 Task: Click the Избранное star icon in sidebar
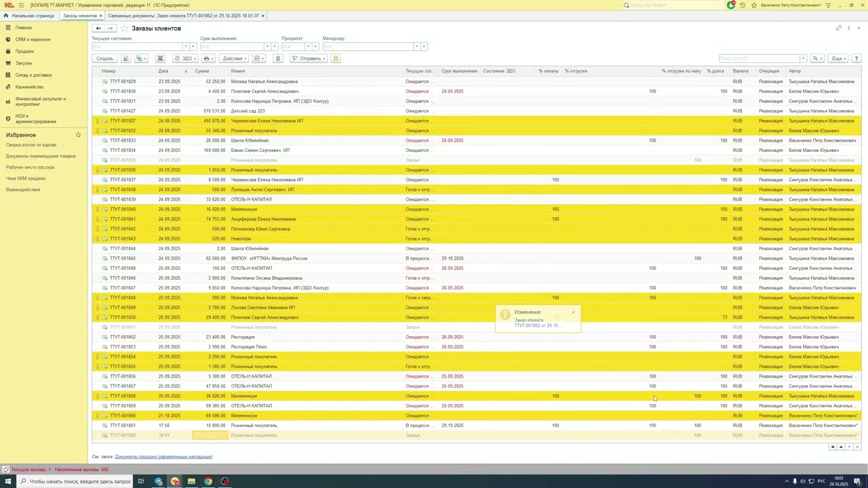[x=78, y=135]
